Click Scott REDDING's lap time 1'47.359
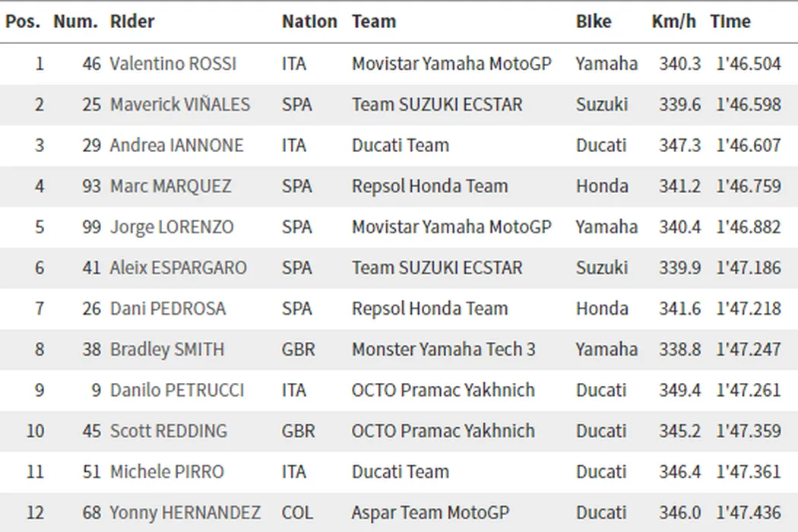 749,431
